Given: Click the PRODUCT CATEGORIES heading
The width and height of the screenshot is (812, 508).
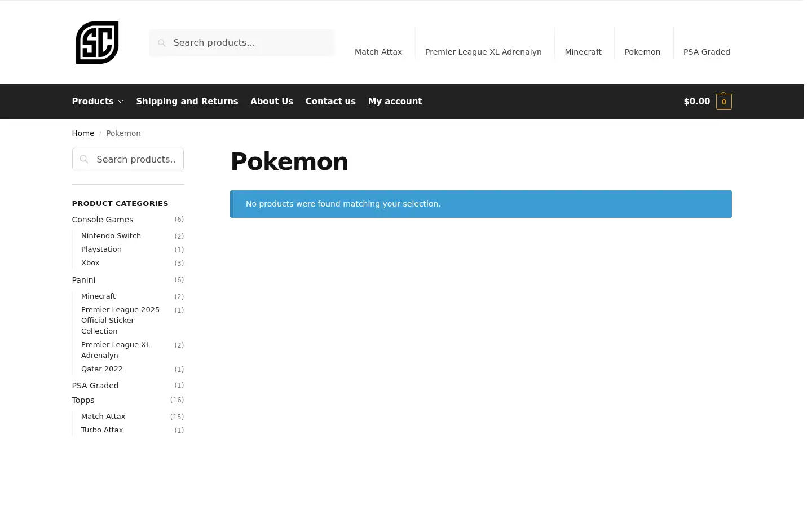Looking at the screenshot, I should [120, 203].
